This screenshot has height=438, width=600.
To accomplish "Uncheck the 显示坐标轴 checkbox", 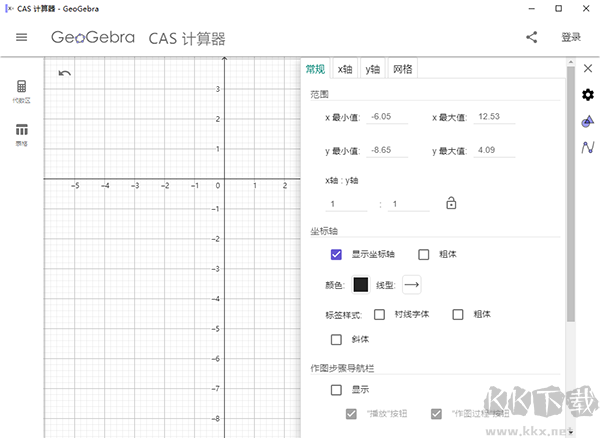I will [x=337, y=254].
